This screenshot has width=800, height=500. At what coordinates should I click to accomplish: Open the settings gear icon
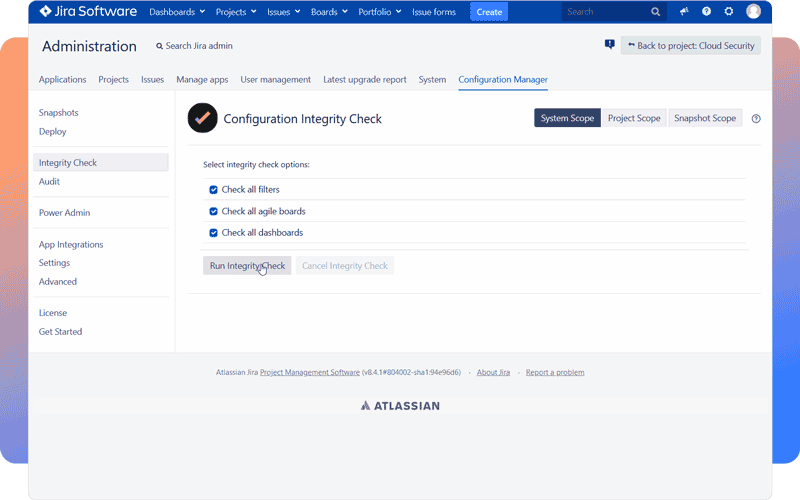[728, 12]
